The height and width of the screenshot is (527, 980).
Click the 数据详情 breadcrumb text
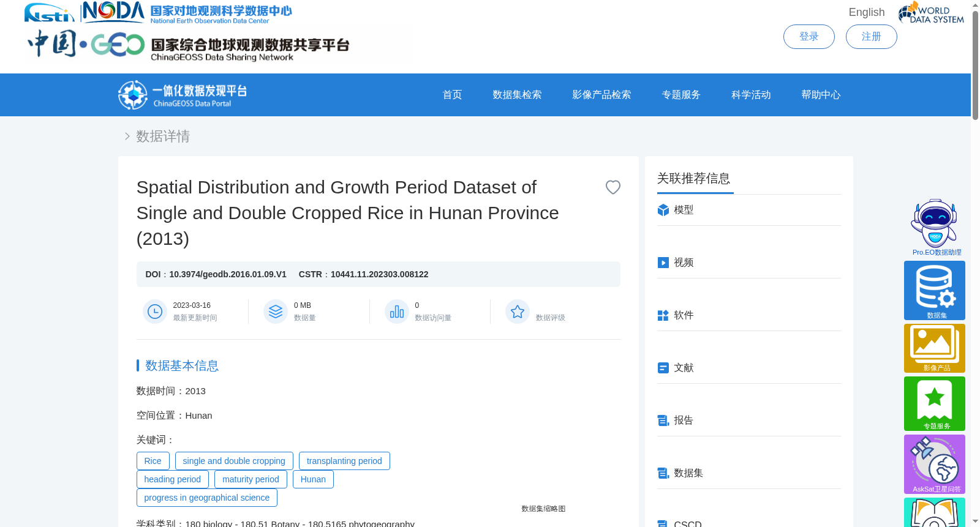[x=163, y=136]
